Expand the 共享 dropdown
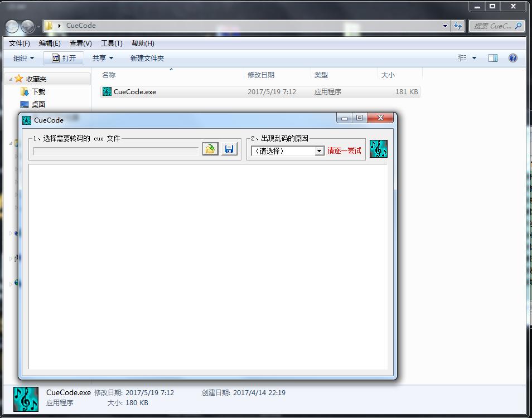This screenshot has height=418, width=532. (103, 59)
